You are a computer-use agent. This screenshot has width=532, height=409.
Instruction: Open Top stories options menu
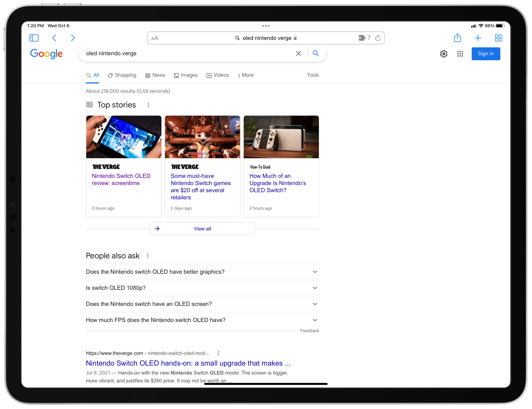click(x=148, y=105)
